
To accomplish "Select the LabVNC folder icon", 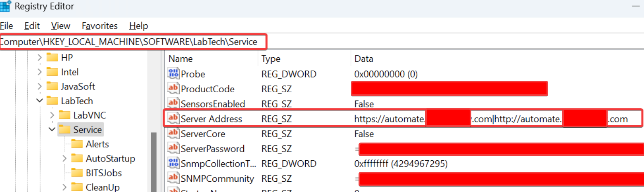I will 64,115.
